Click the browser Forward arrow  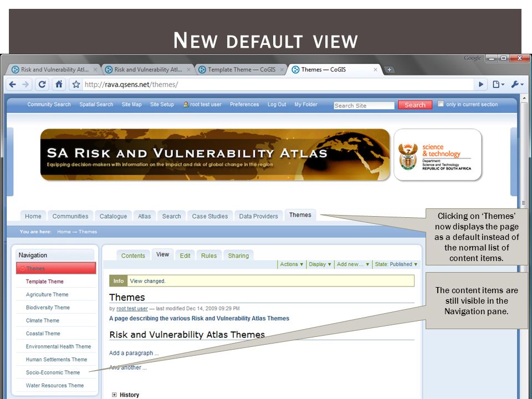pyautogui.click(x=25, y=84)
